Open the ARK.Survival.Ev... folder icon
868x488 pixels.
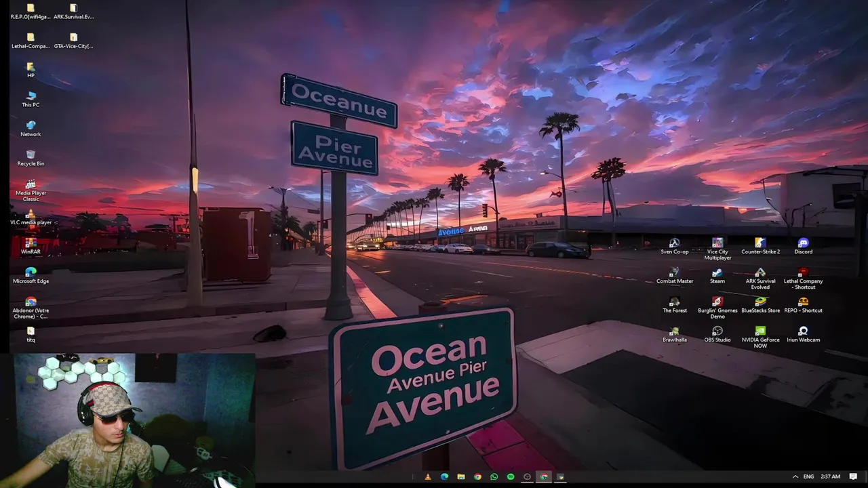(x=73, y=12)
